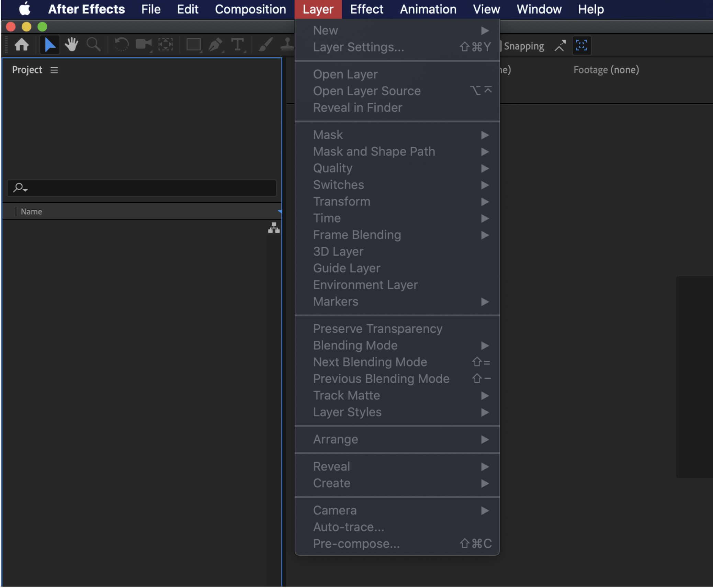Toggle Preserve Transparency menu option
Image resolution: width=713 pixels, height=588 pixels.
(397, 329)
